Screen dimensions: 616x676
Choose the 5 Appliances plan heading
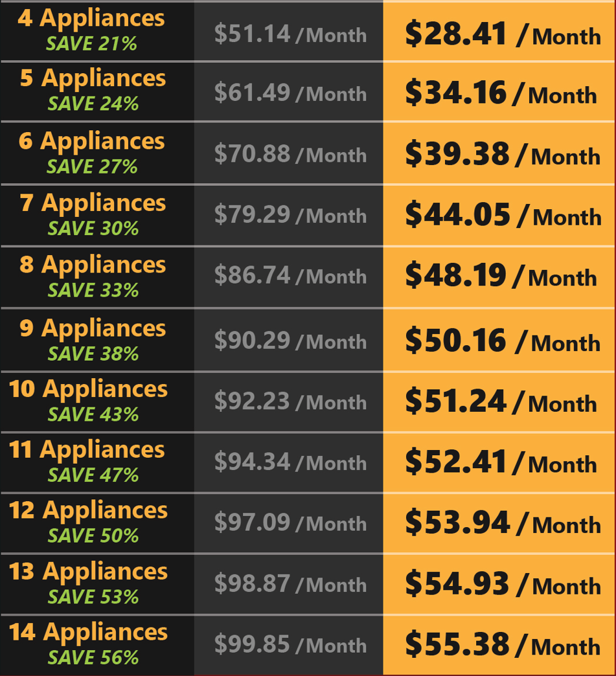tap(93, 78)
